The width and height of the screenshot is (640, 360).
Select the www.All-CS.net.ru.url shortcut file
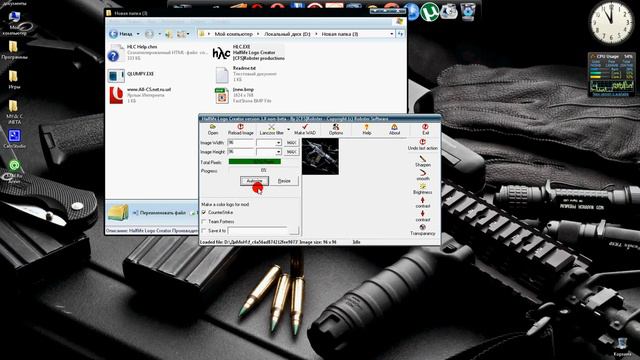coord(140,95)
